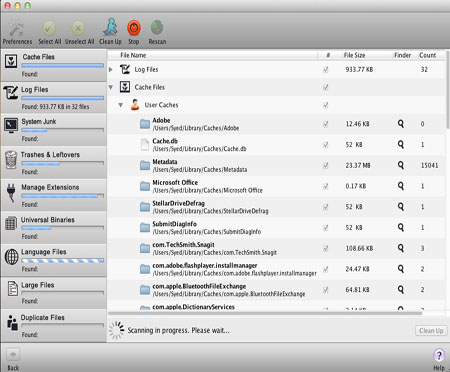This screenshot has height=372, width=450.
Task: Open the System Junk sidebar category
Action: tap(54, 130)
